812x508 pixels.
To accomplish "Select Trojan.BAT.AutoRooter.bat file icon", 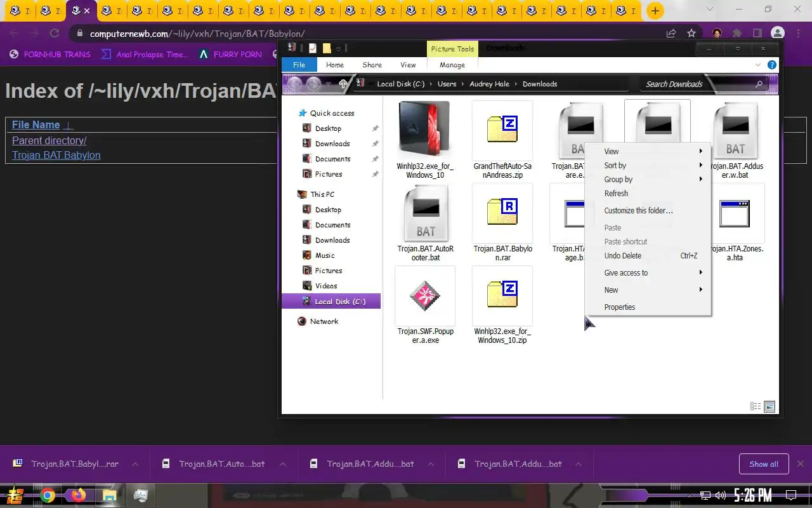I will [425, 213].
